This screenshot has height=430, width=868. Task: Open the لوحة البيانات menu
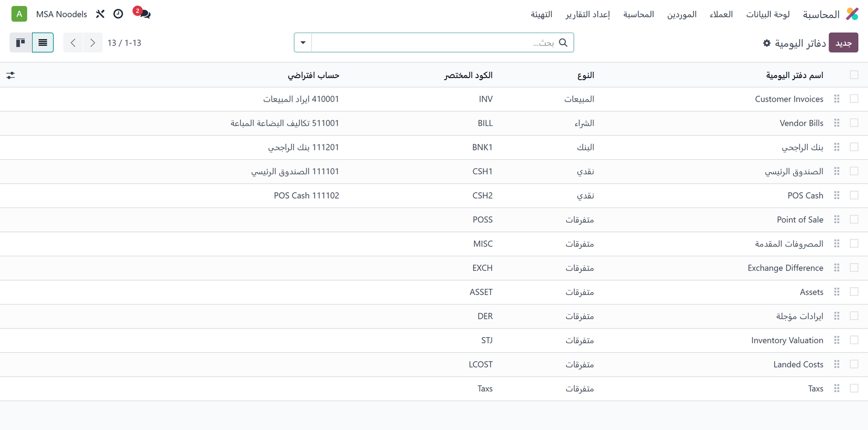pyautogui.click(x=768, y=14)
